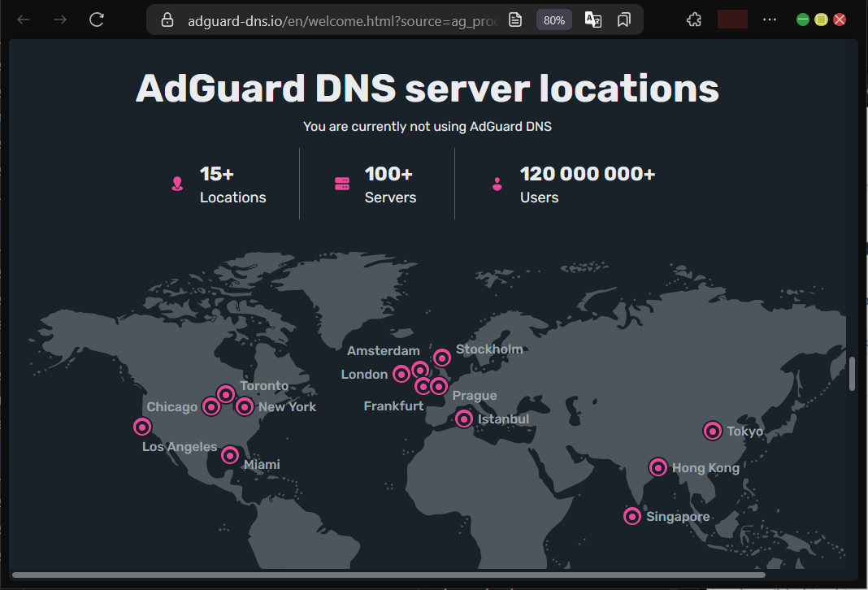
Task: Click the 'Tokyo' label
Action: (745, 432)
